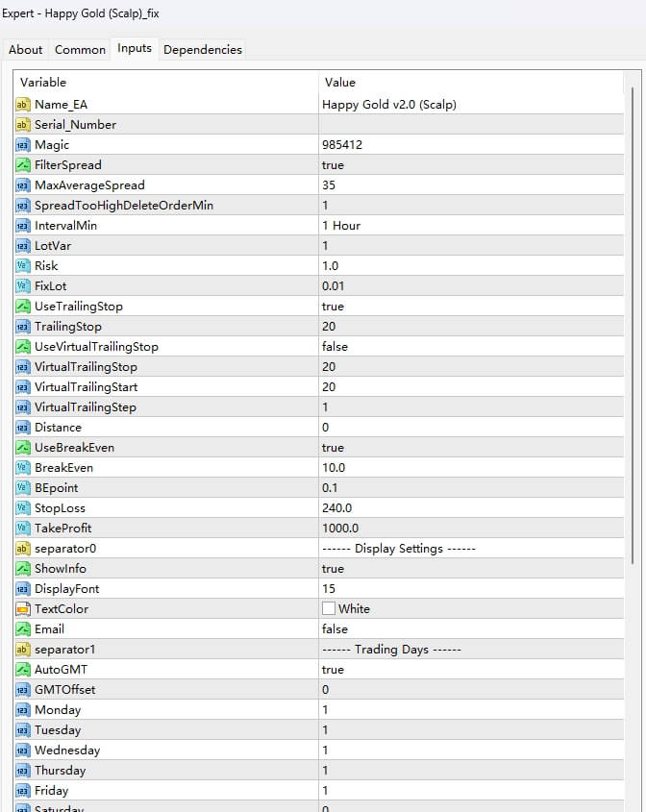This screenshot has width=646, height=812.
Task: Toggle the UseVirtualTrailingStop false value
Action: [x=335, y=346]
